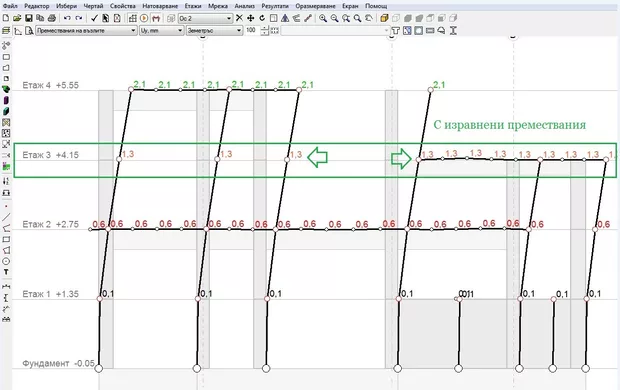The height and width of the screenshot is (390, 620).
Task: Open the Dc 2 load case dropdown
Action: pyautogui.click(x=205, y=19)
